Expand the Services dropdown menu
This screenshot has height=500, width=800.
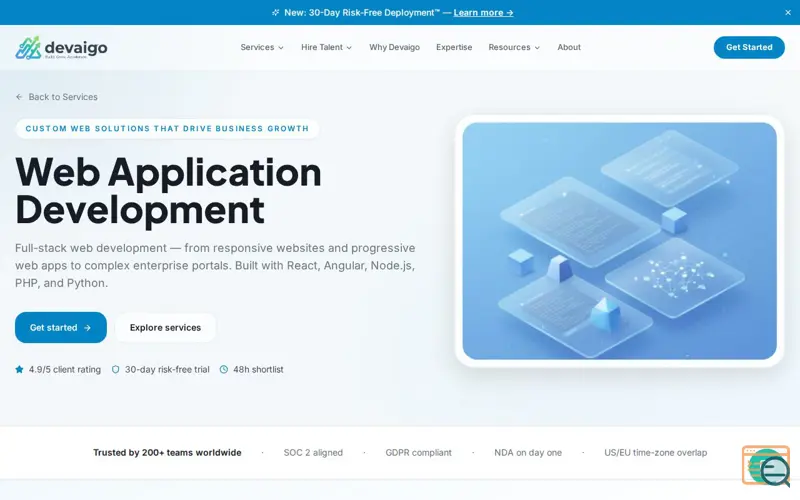[262, 47]
